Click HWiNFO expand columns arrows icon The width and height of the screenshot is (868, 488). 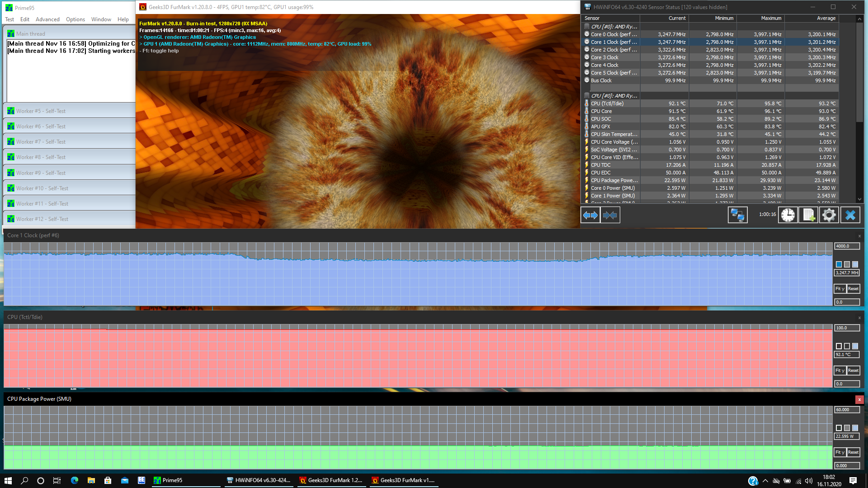pos(590,215)
